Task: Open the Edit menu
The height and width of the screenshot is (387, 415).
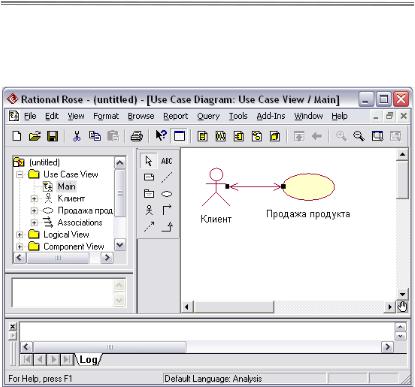Action: coord(52,116)
